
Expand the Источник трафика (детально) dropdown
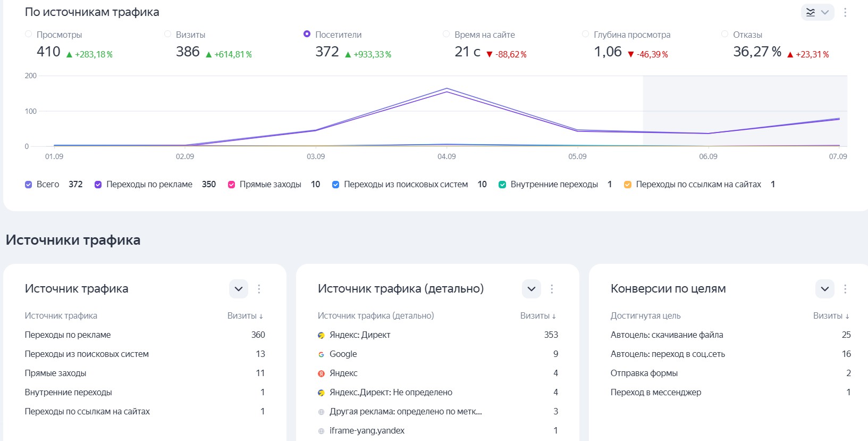pos(532,289)
